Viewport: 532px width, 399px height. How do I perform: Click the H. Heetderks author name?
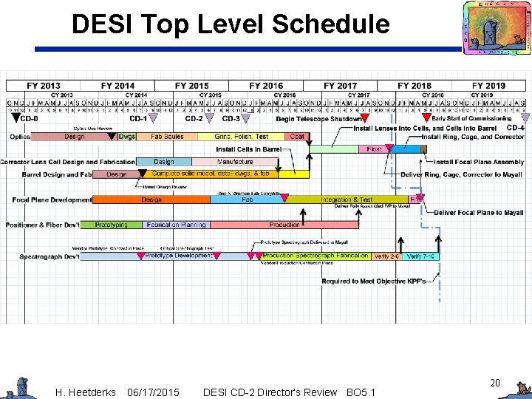click(85, 392)
